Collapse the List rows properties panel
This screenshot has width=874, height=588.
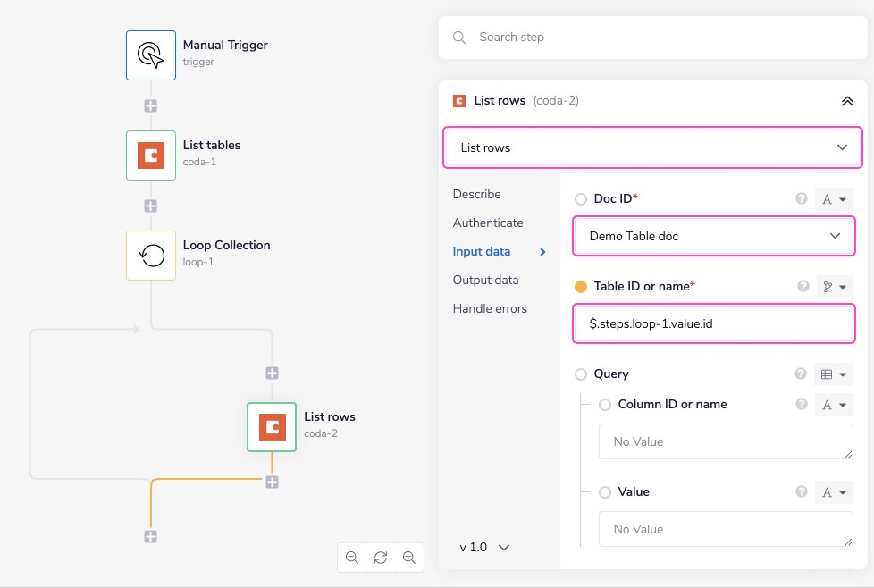click(x=847, y=101)
